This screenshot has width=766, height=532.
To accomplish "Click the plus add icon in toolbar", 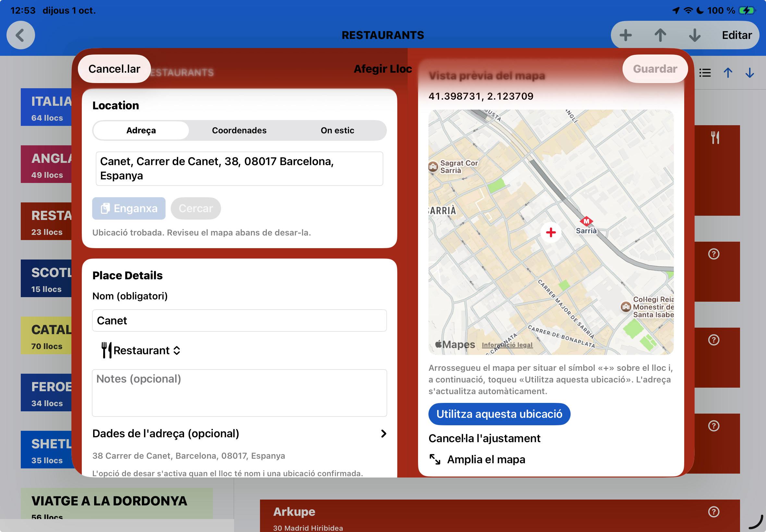I will [625, 35].
